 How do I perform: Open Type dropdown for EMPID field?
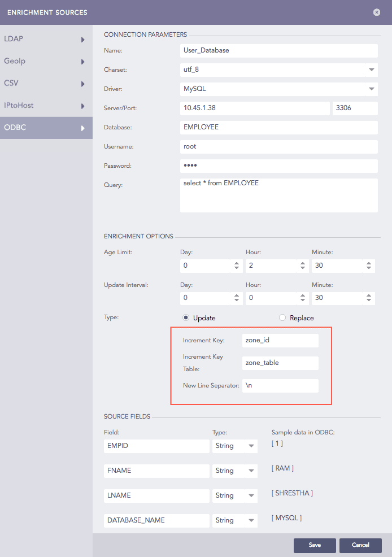(236, 446)
